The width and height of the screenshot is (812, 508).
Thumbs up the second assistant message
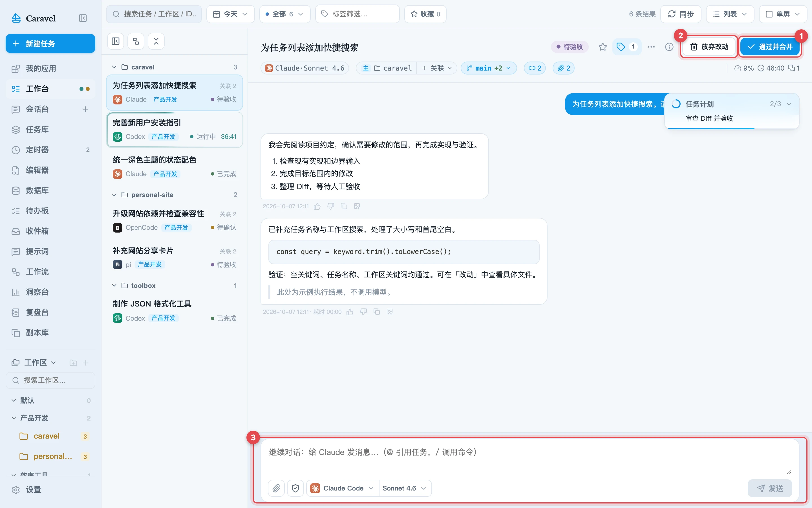click(350, 312)
